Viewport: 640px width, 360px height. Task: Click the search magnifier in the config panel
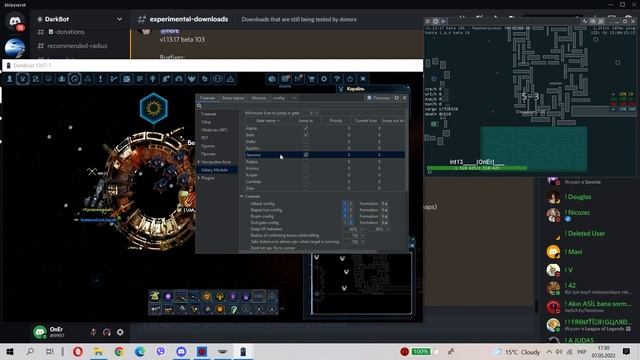199,106
